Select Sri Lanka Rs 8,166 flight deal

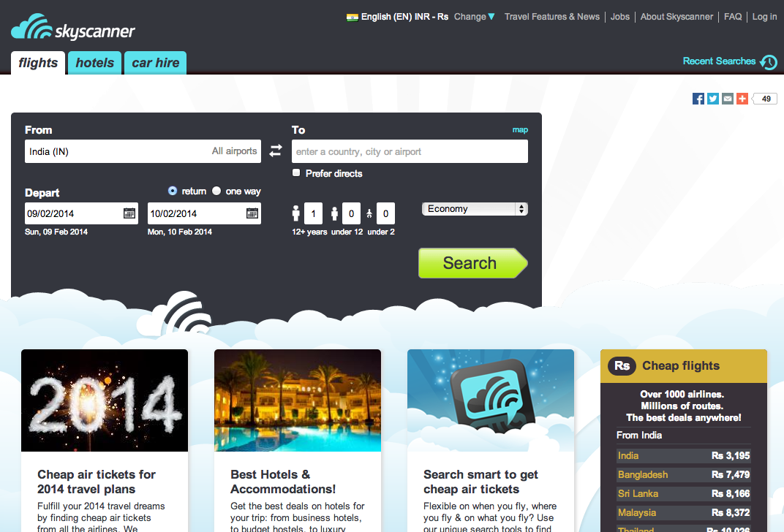coord(684,493)
